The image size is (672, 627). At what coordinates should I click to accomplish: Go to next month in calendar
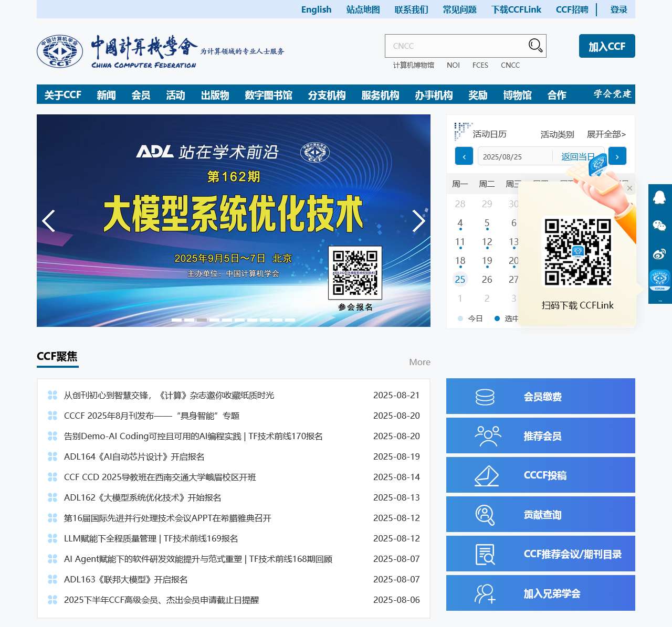coord(617,156)
